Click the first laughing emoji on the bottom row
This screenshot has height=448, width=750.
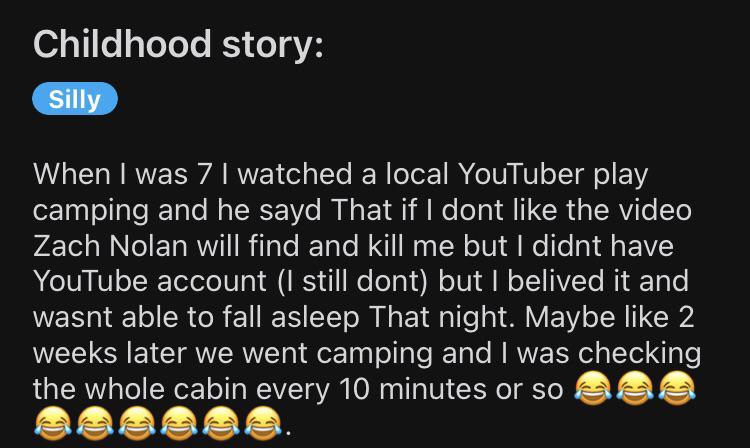click(53, 424)
